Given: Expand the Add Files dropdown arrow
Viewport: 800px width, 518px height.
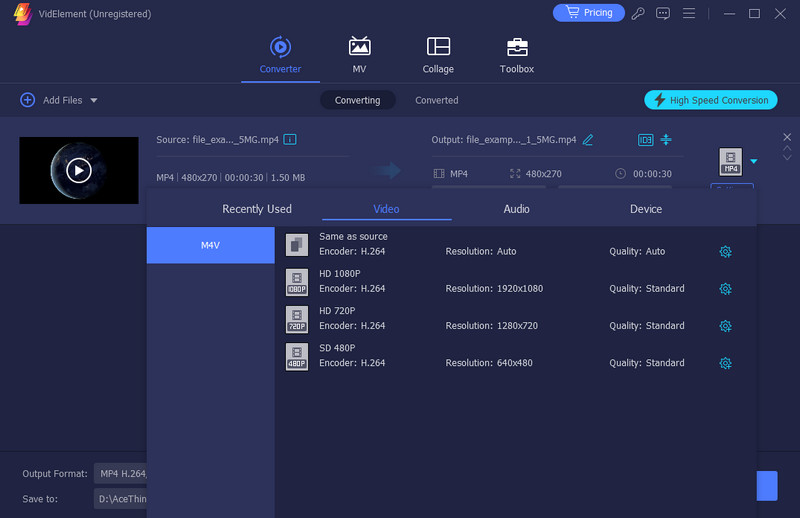Looking at the screenshot, I should (94, 100).
